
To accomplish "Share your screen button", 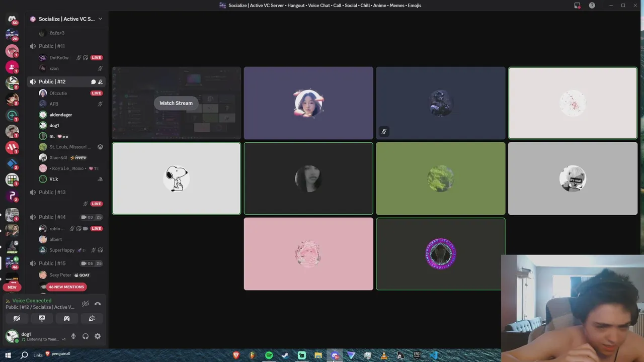I will click(42, 318).
